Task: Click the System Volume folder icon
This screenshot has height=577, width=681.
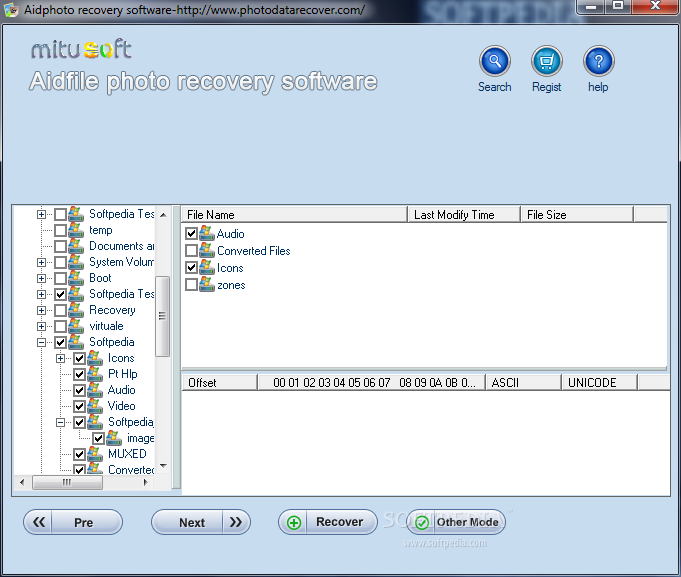Action: (76, 262)
